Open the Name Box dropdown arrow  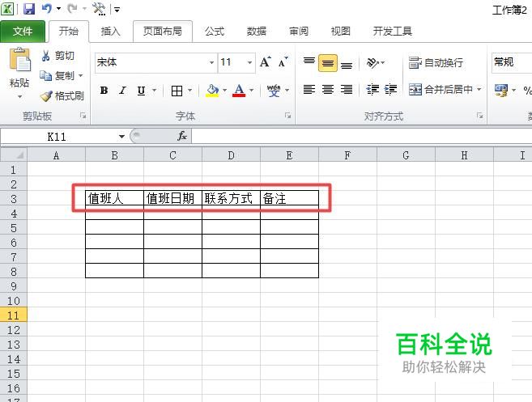121,137
